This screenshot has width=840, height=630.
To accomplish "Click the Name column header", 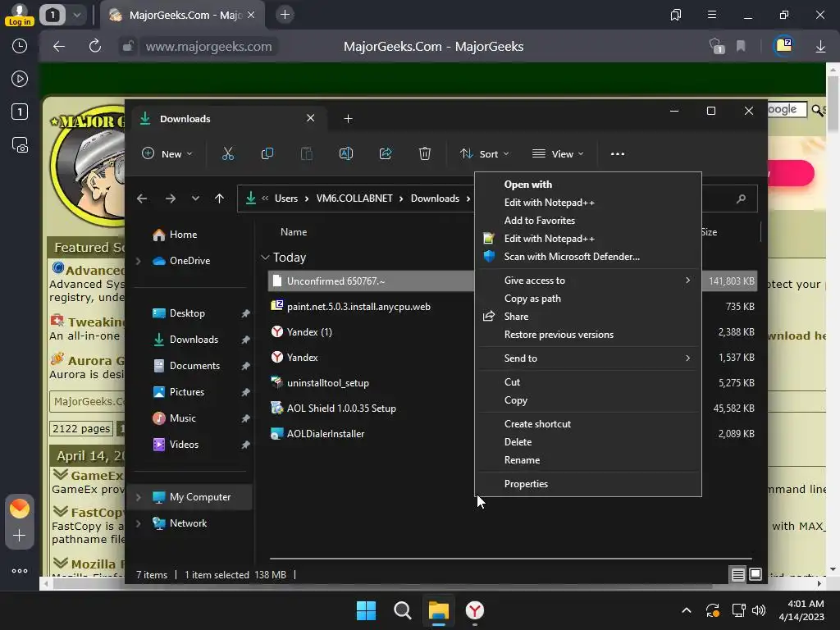I will pyautogui.click(x=294, y=232).
